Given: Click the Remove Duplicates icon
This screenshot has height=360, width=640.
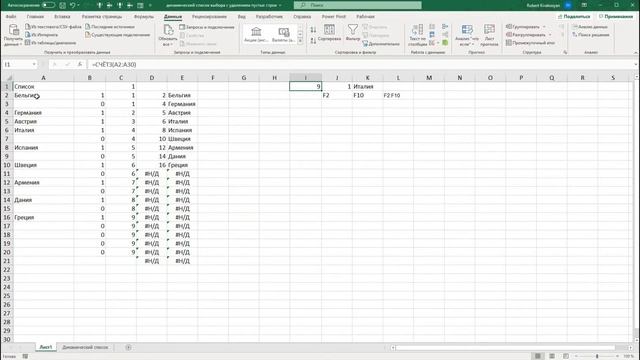Looking at the screenshot, I should (432, 35).
